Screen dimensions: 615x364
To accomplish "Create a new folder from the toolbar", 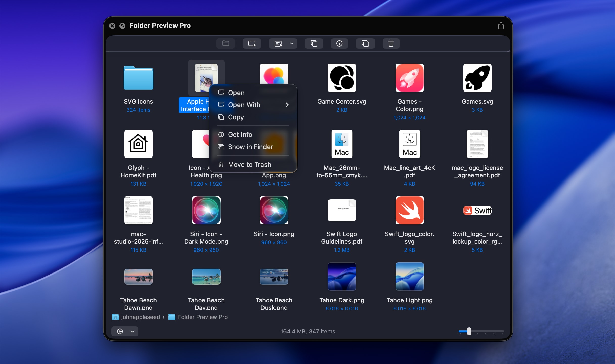I will [226, 43].
